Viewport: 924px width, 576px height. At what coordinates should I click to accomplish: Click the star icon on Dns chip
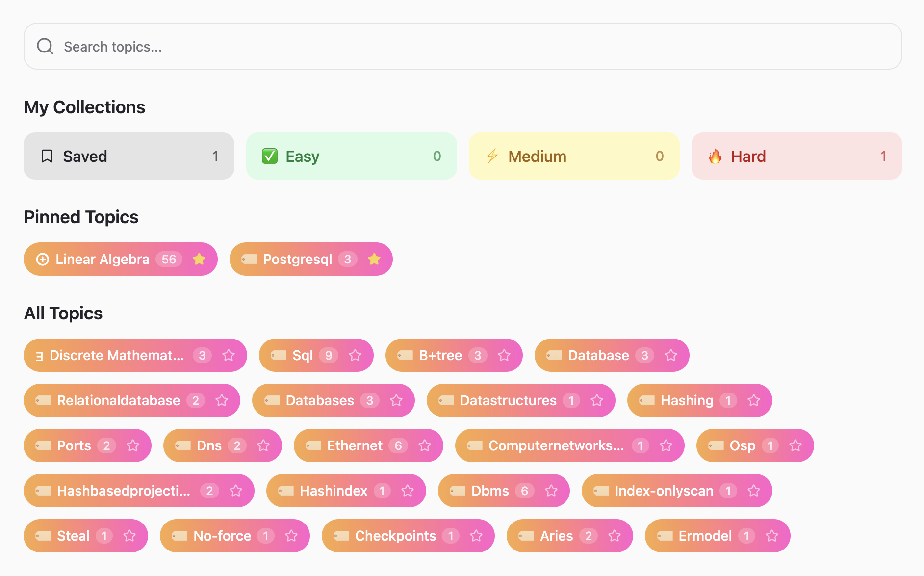pyautogui.click(x=263, y=445)
